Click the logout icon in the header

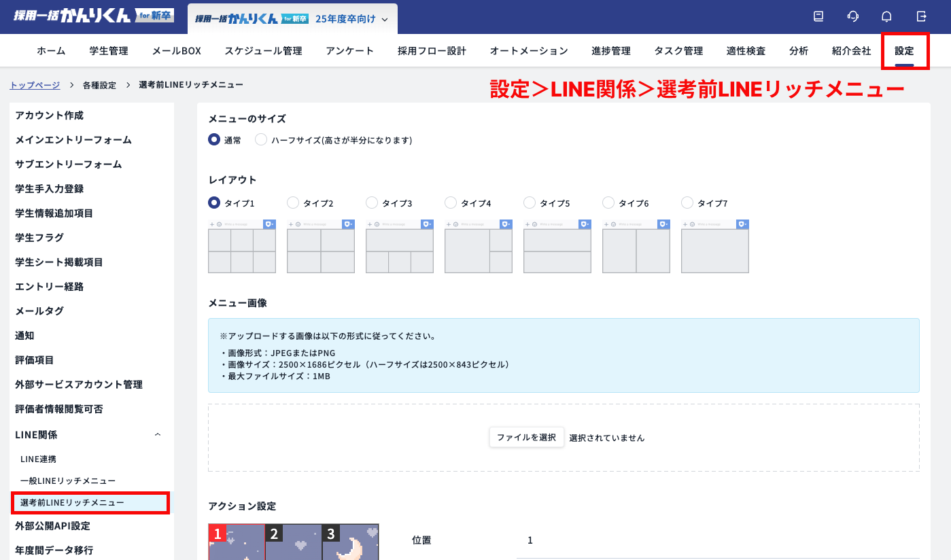point(921,17)
